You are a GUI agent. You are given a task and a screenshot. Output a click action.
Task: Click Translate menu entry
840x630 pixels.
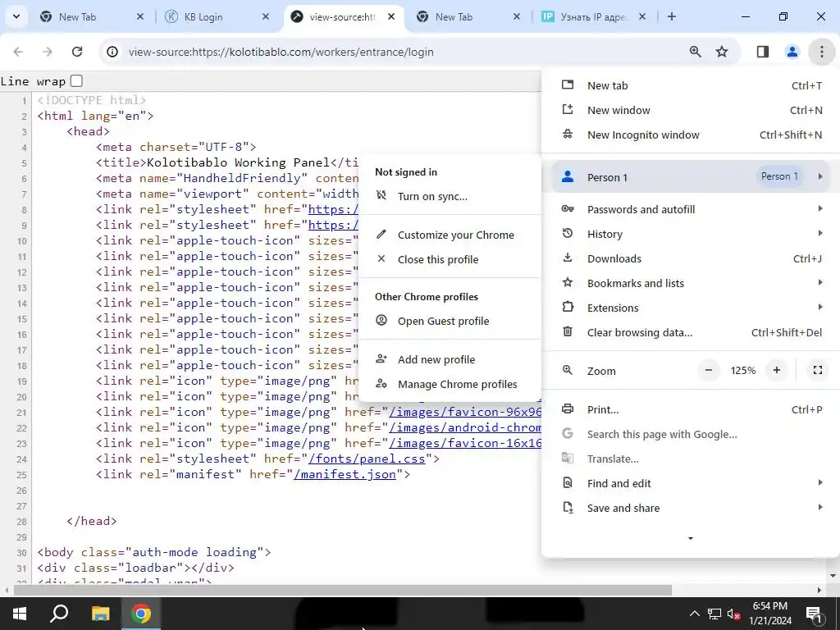[691, 459]
